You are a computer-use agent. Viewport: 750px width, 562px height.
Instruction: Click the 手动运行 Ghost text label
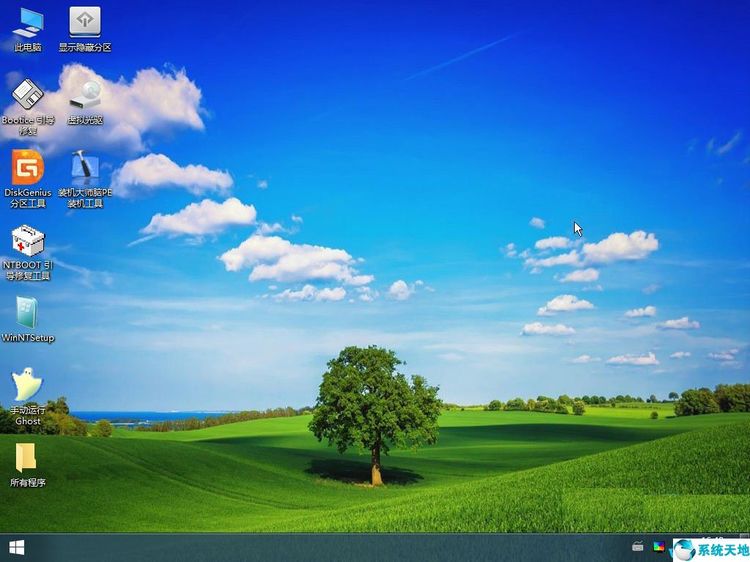28,415
